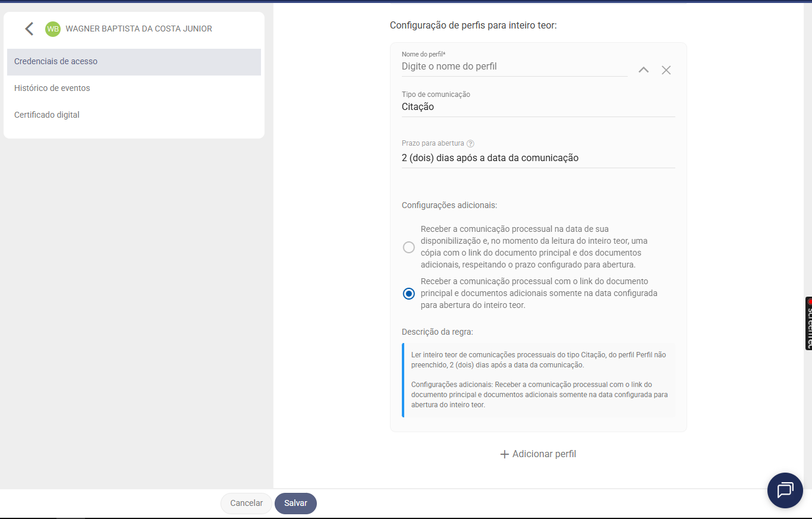Click the green WB avatar icon
Viewport: 812px width, 519px height.
53,29
